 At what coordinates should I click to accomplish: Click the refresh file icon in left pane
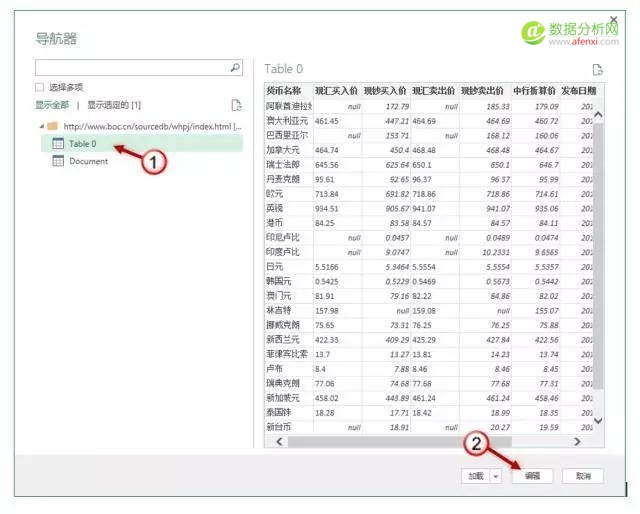click(x=236, y=105)
